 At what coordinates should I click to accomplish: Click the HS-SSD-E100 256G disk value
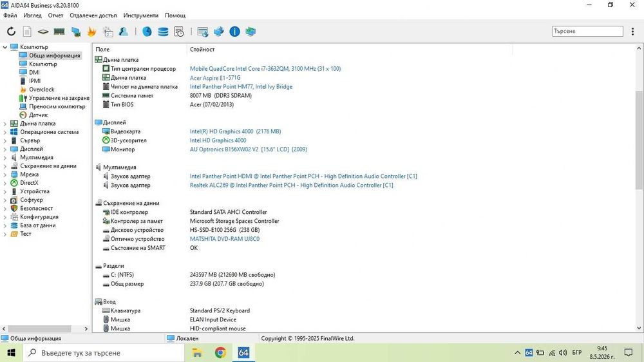[225, 230]
